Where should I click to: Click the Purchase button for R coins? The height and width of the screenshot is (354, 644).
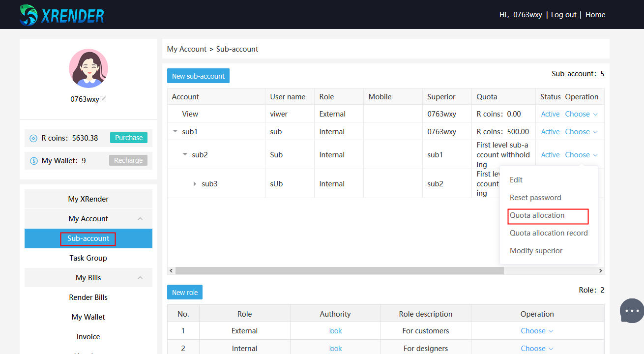pos(129,138)
